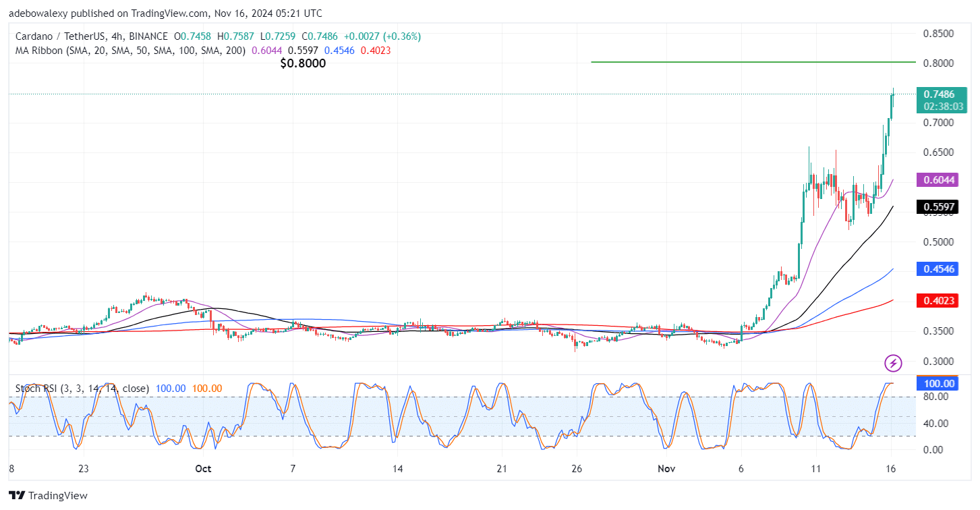Click the blue Stoch RSI K value 100.00 in legend
The width and height of the screenshot is (980, 510).
(x=171, y=389)
